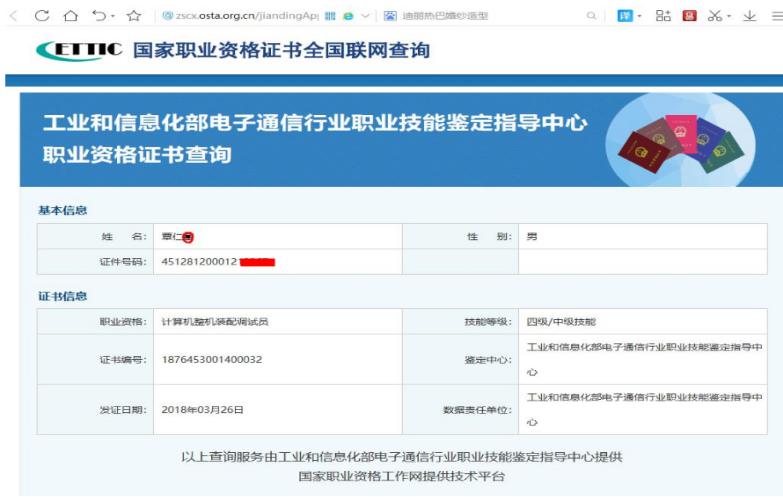The height and width of the screenshot is (497, 783).
Task: Click the magnifier search icon
Action: coord(592,16)
